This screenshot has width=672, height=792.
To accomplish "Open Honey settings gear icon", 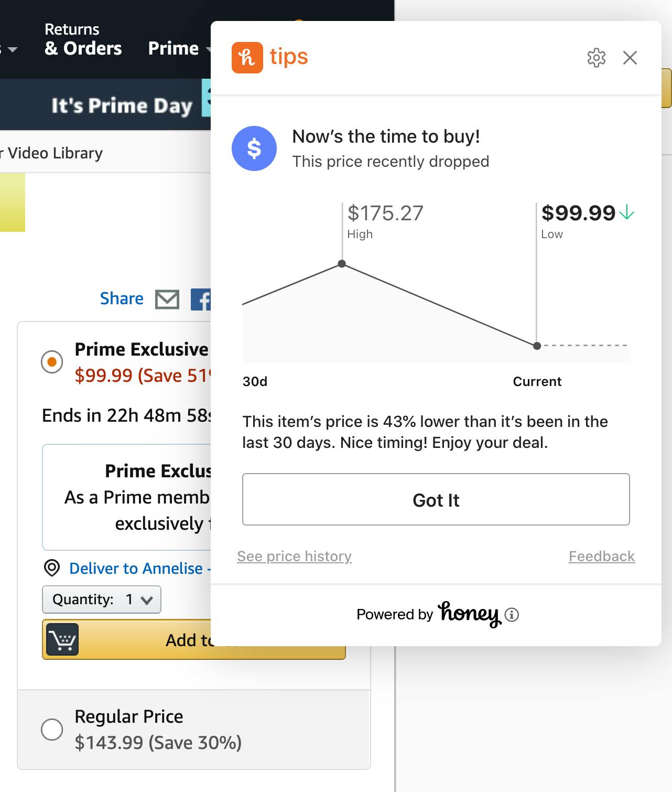I will [596, 58].
